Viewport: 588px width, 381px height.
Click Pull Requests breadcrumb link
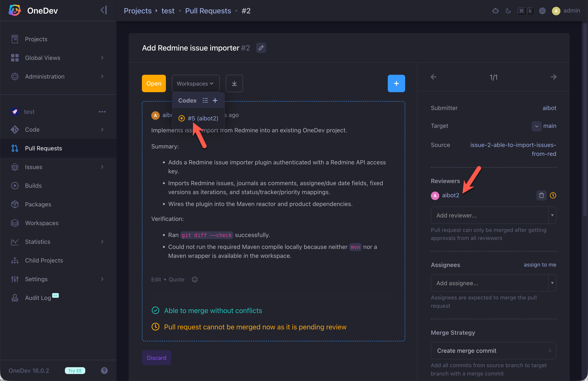208,11
